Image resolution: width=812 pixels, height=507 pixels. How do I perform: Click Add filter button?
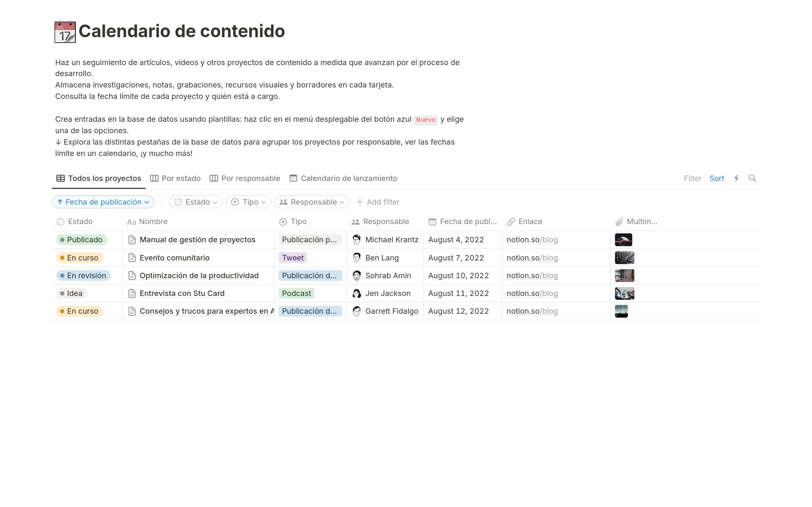pyautogui.click(x=378, y=202)
